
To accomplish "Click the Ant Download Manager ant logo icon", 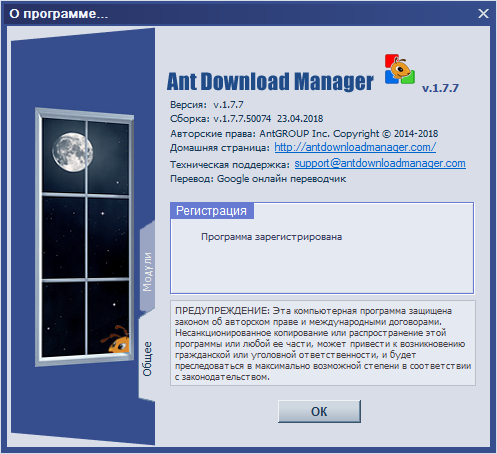I will (400, 69).
